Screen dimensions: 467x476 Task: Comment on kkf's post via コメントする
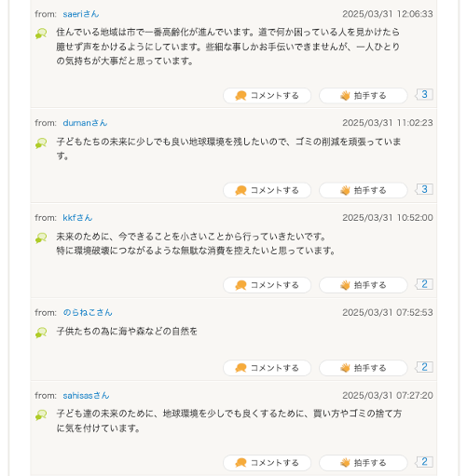click(267, 285)
